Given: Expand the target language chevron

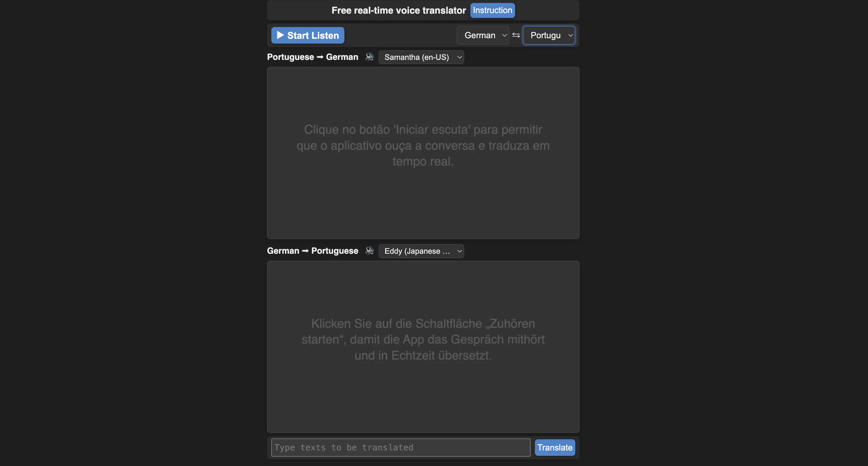Looking at the screenshot, I should pos(570,35).
